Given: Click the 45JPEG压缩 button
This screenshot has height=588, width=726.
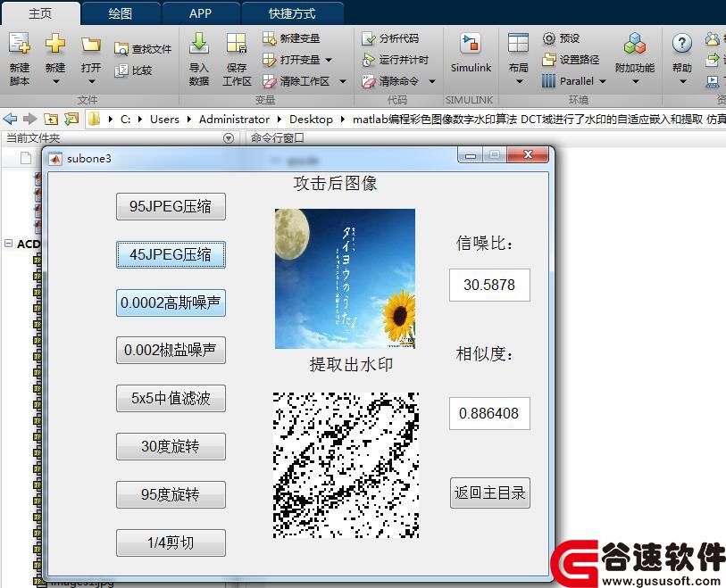Looking at the screenshot, I should click(x=171, y=254).
